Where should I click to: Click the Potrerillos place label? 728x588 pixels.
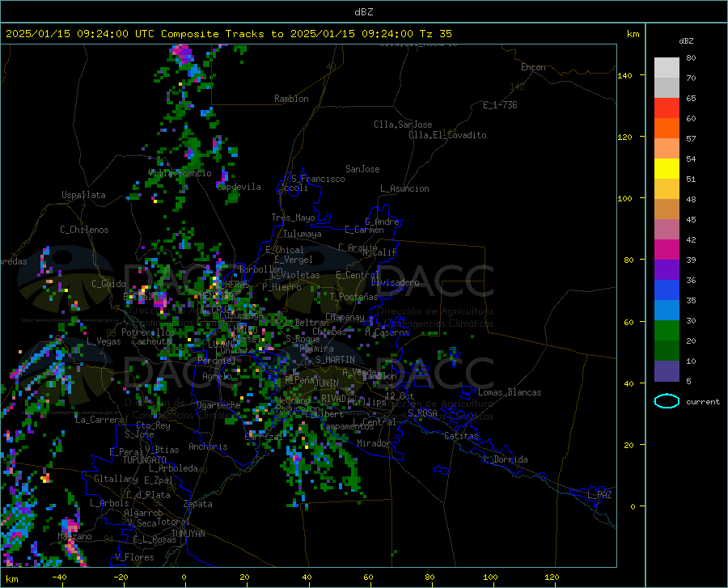[148, 332]
